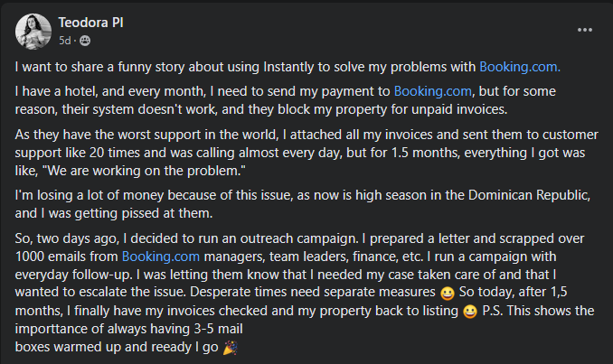Open the Teodora Pl author name link
The image size is (613, 364).
pos(90,23)
